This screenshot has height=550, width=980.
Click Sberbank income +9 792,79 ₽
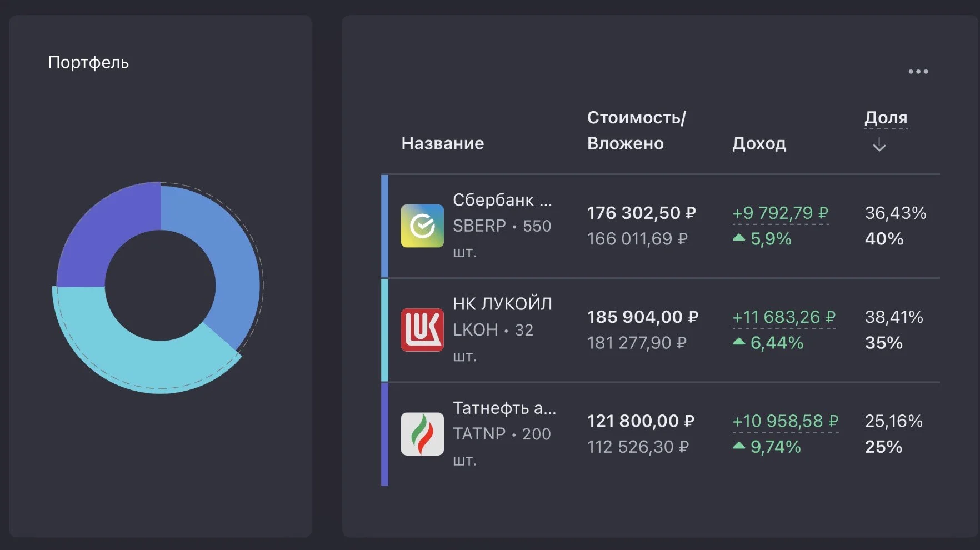click(780, 213)
